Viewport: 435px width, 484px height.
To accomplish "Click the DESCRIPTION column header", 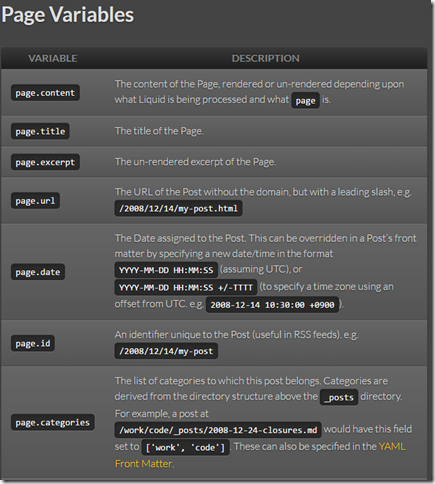I will [x=266, y=58].
